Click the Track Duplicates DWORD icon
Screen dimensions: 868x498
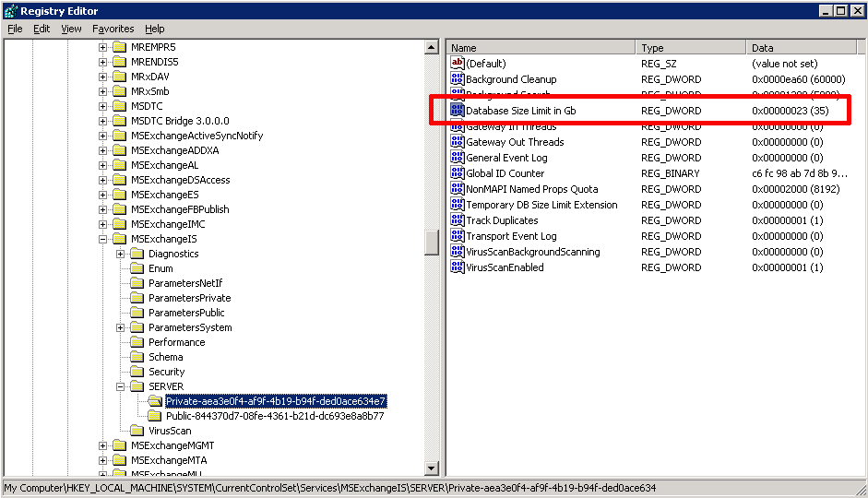pyautogui.click(x=458, y=219)
